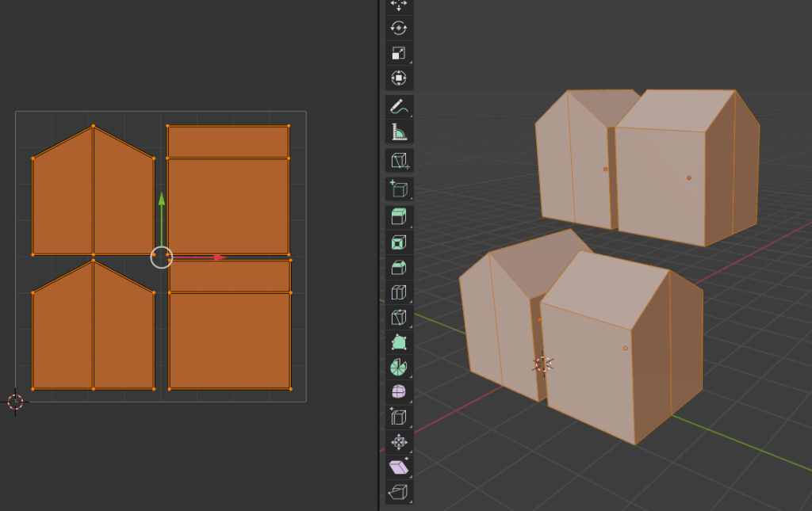Select the Bevel tool

(x=399, y=268)
